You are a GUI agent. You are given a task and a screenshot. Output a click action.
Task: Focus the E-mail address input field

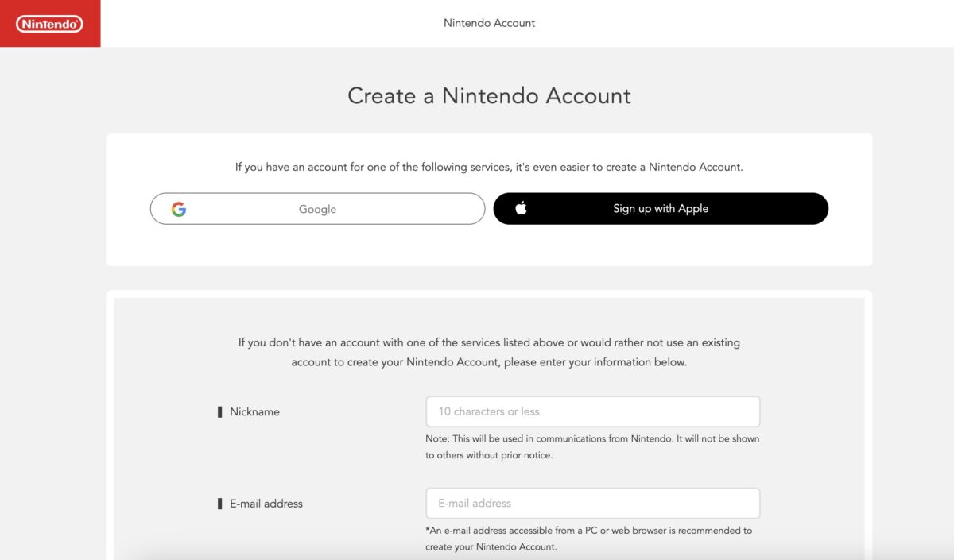592,503
